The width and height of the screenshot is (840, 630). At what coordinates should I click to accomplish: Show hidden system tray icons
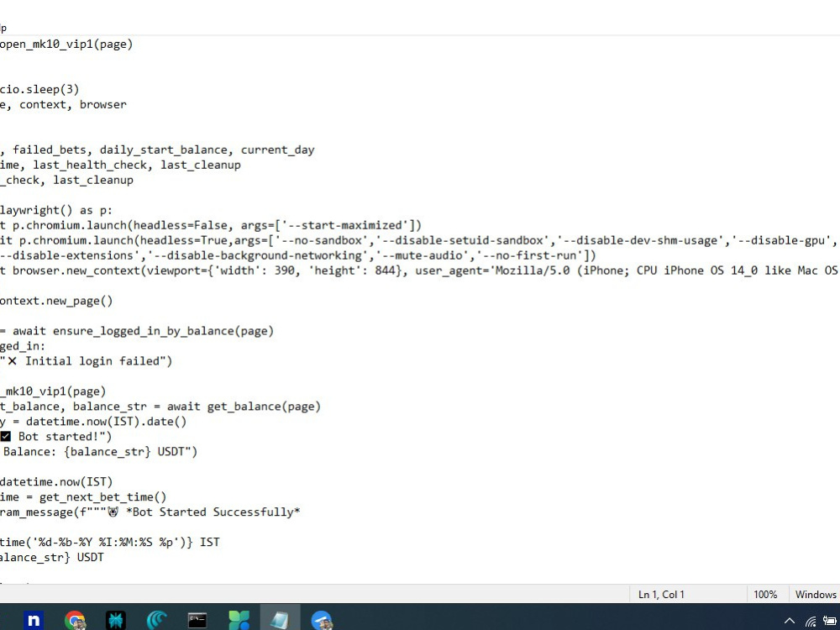789,621
